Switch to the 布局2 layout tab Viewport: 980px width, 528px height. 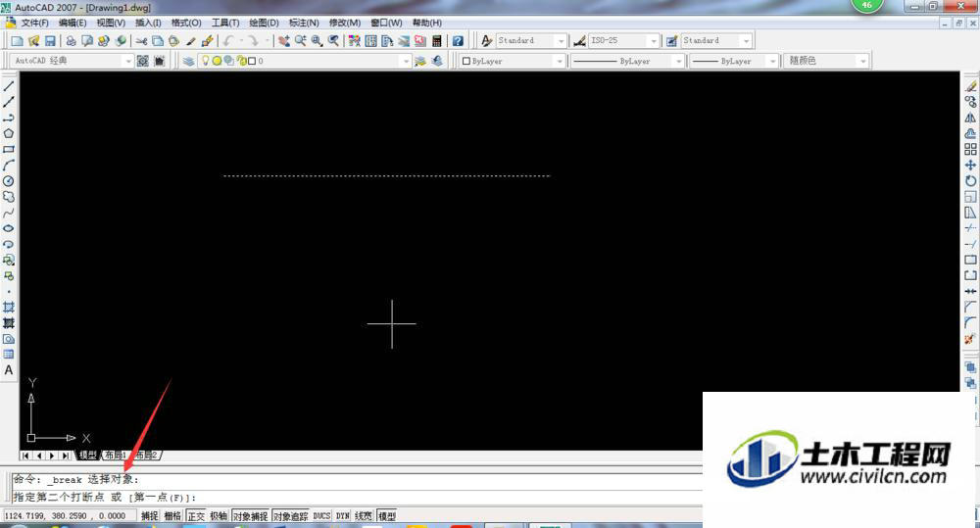pos(147,455)
